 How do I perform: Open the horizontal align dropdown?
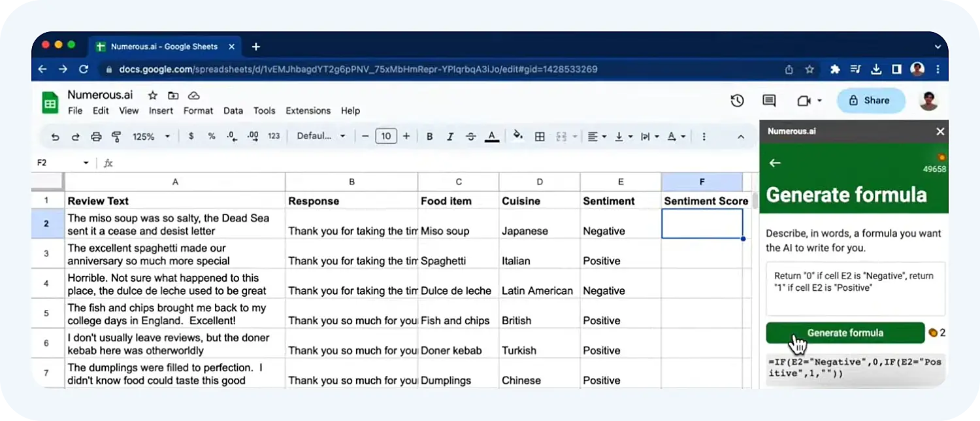(597, 137)
